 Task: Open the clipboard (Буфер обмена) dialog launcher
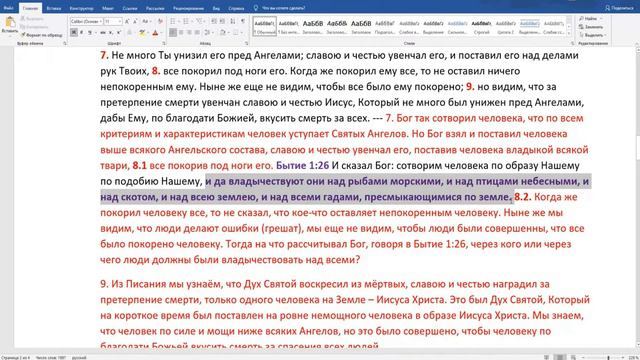64,43
